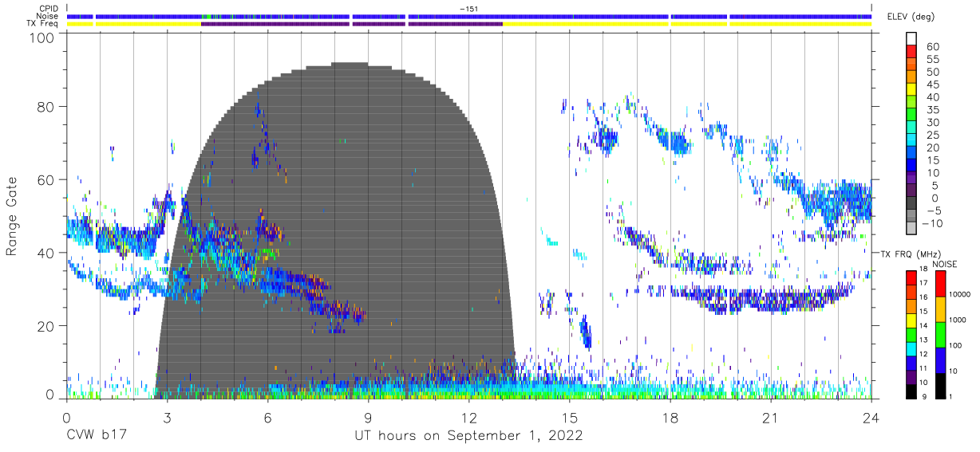Click the yellow segment of the ELEV color bar

(x=911, y=90)
